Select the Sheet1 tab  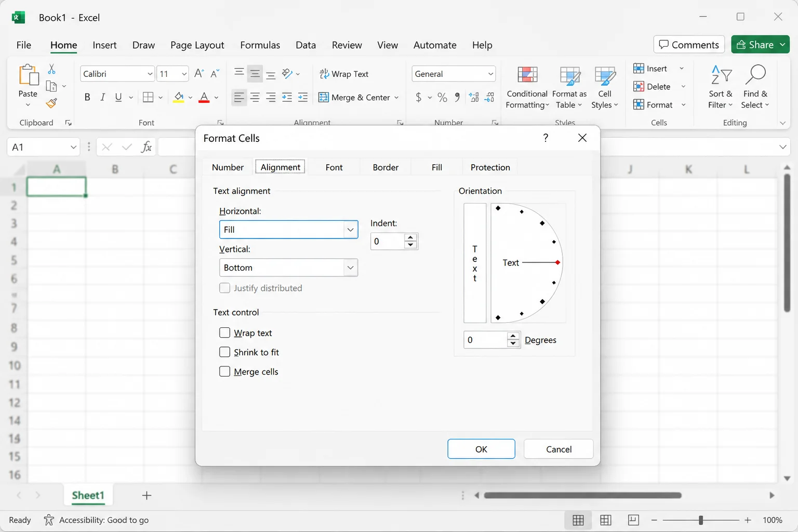(88, 496)
